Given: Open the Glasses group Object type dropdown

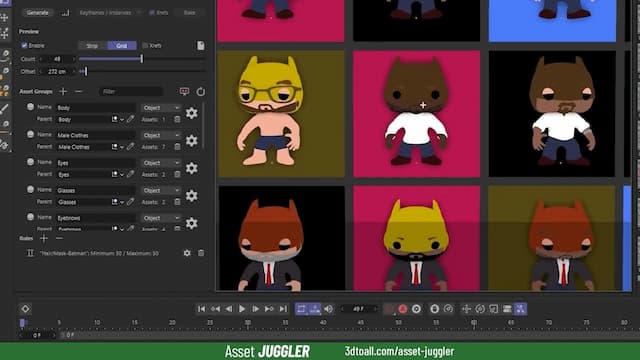Looking at the screenshot, I should [161, 190].
